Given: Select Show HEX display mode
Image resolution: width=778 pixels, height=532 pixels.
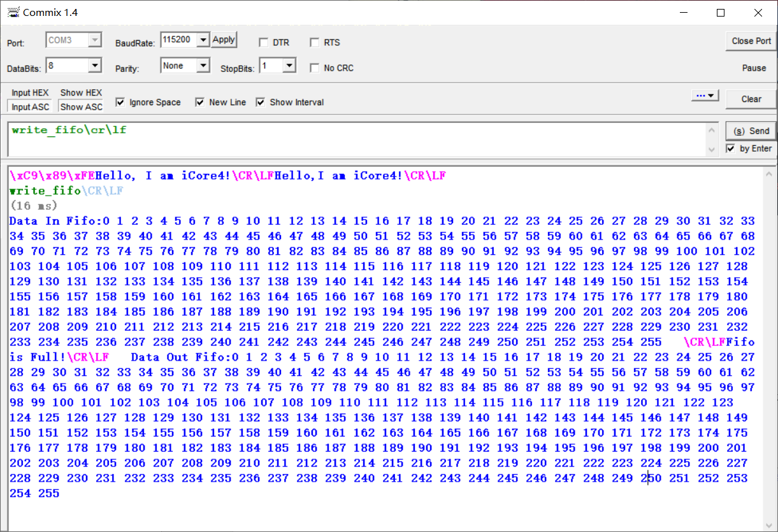Looking at the screenshot, I should (81, 93).
